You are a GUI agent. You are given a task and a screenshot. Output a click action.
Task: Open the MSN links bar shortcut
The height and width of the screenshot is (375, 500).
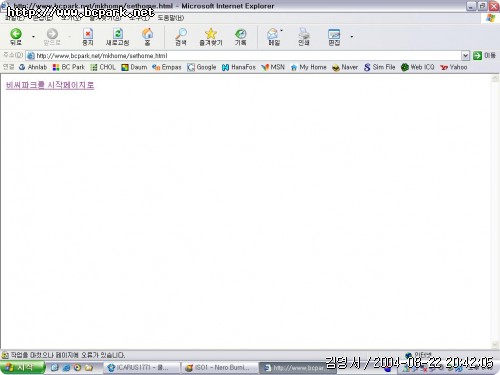(273, 67)
